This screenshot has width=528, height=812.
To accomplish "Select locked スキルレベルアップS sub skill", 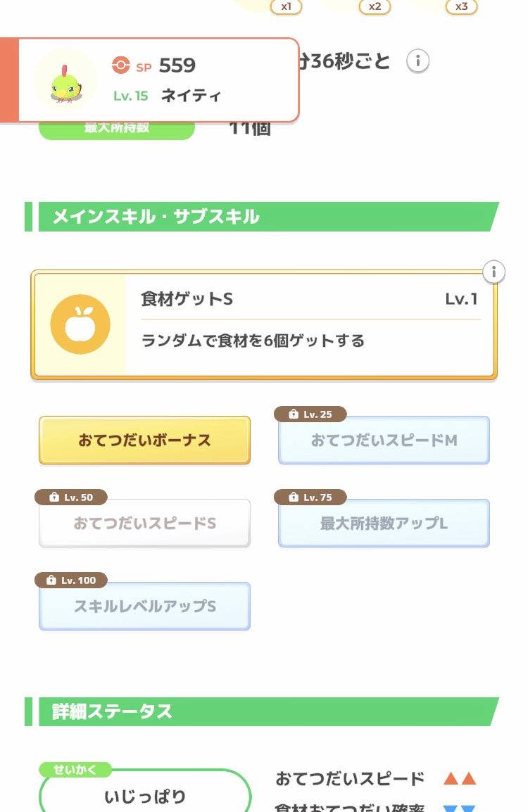I will point(144,607).
